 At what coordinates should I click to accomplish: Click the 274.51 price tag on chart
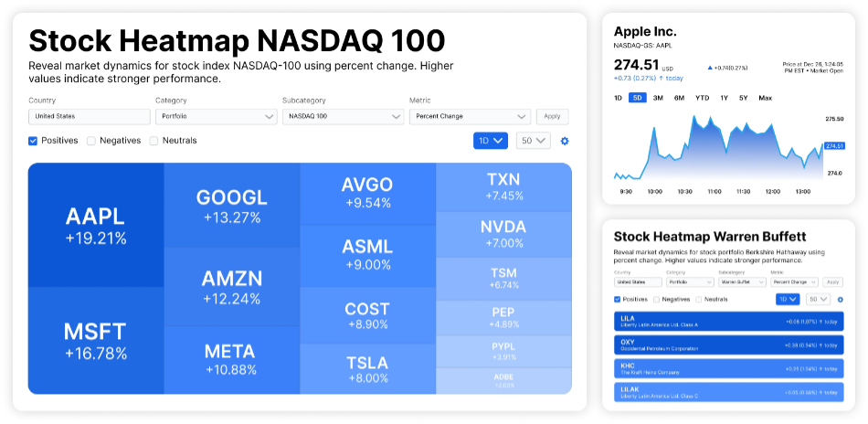(833, 146)
